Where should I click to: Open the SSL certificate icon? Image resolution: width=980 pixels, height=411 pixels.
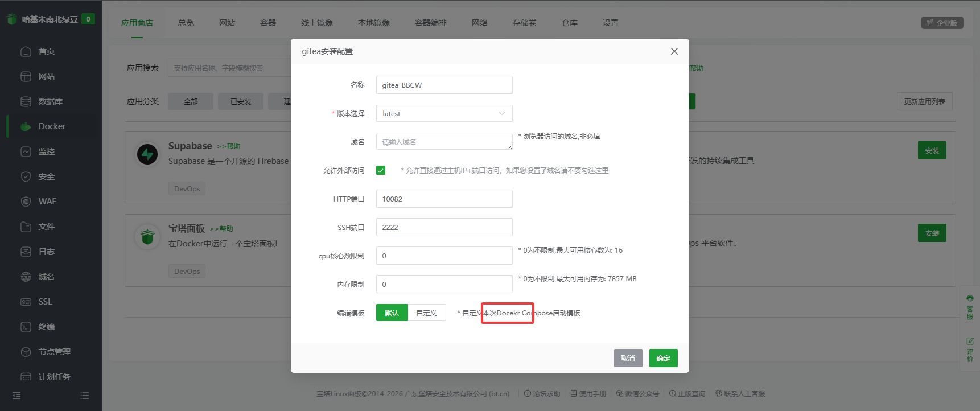click(26, 302)
